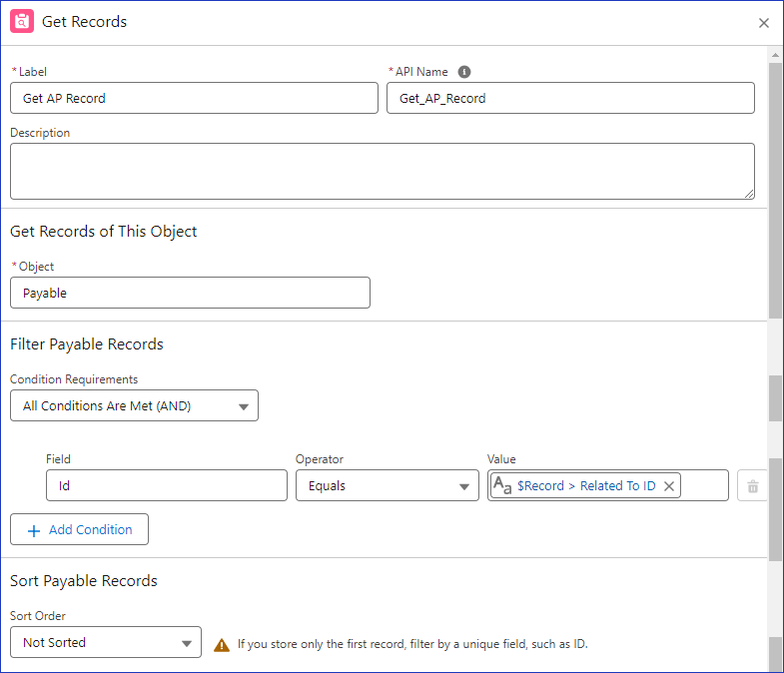The height and width of the screenshot is (673, 784).
Task: Expand the Operator Equals dropdown
Action: click(x=387, y=485)
